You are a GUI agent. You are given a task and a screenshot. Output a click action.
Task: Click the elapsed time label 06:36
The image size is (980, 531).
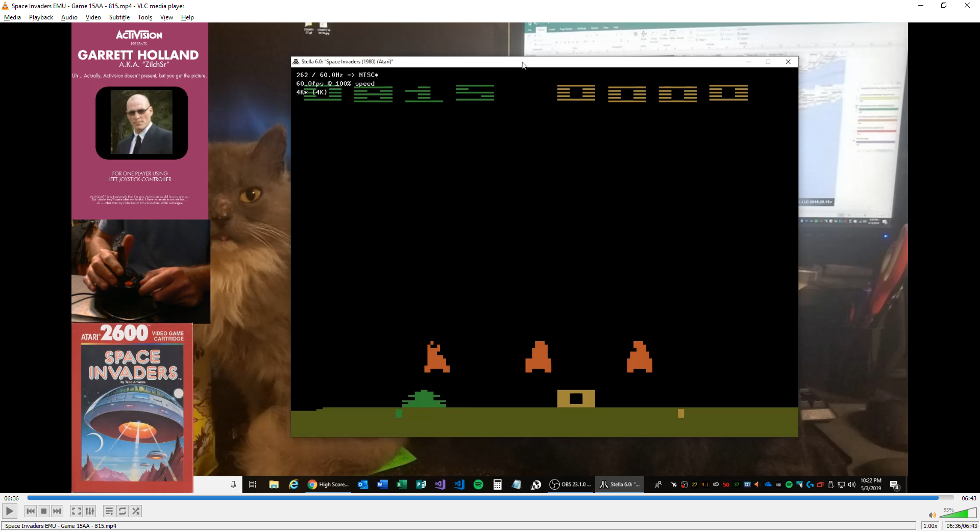12,498
